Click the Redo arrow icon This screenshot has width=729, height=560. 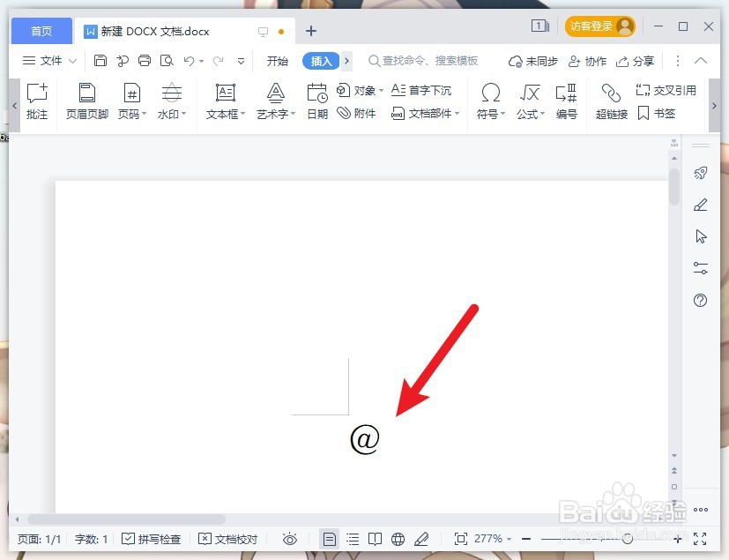[218, 61]
